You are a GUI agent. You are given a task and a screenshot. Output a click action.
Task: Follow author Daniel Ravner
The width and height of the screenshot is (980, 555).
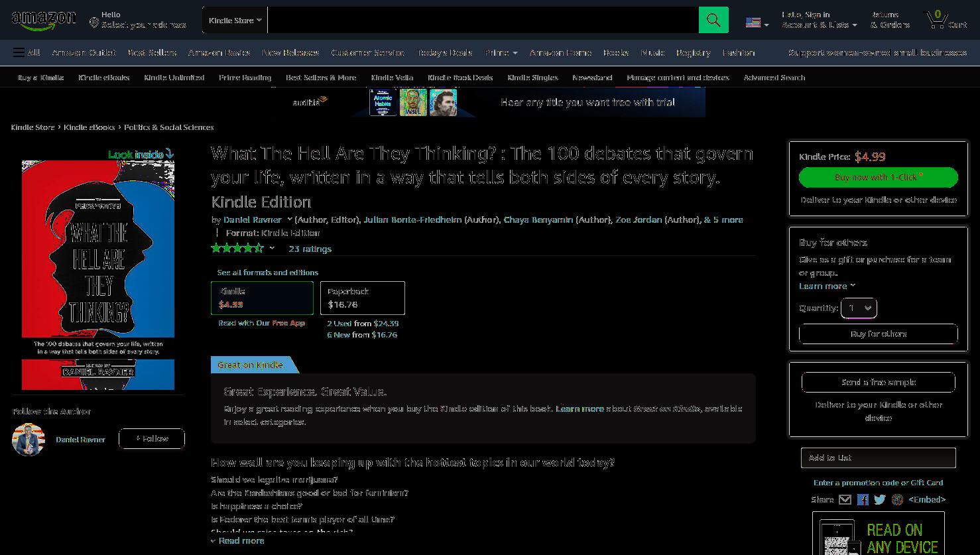point(152,438)
